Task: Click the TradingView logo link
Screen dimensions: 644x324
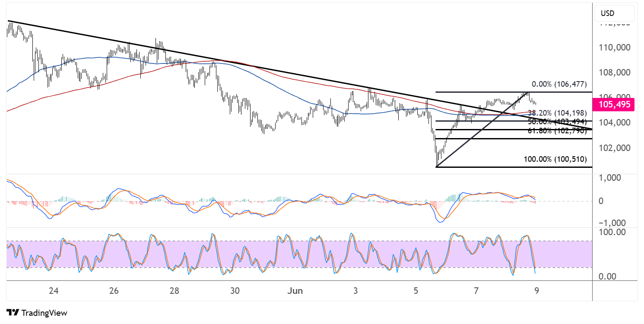Action: click(x=37, y=313)
